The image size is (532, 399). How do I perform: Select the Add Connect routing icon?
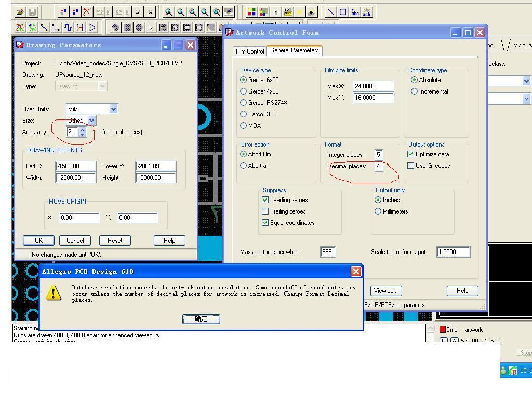tap(44, 27)
